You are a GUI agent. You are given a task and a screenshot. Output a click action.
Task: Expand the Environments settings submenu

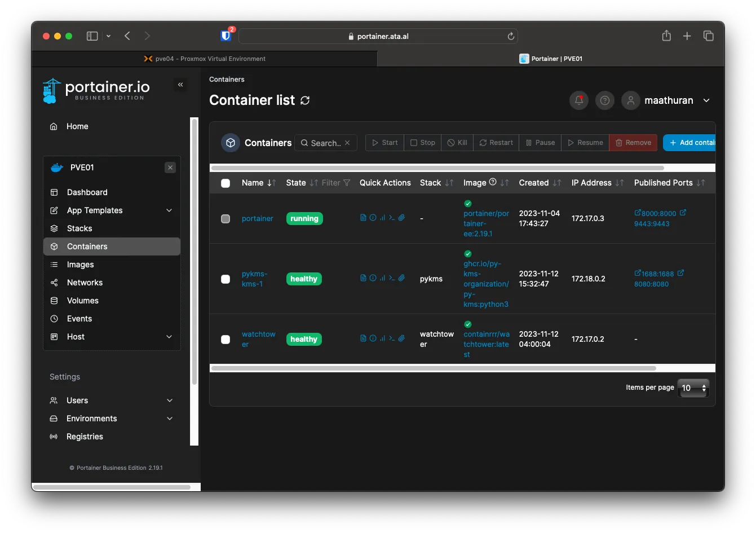click(x=170, y=419)
